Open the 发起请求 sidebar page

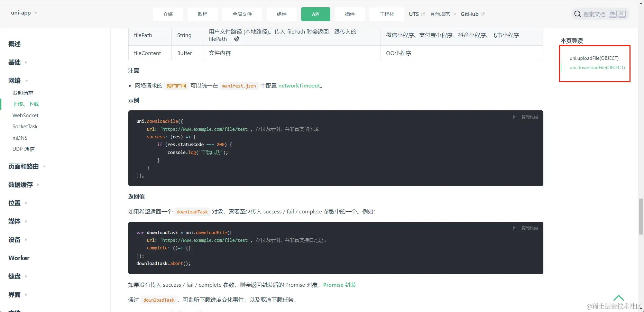coord(23,93)
